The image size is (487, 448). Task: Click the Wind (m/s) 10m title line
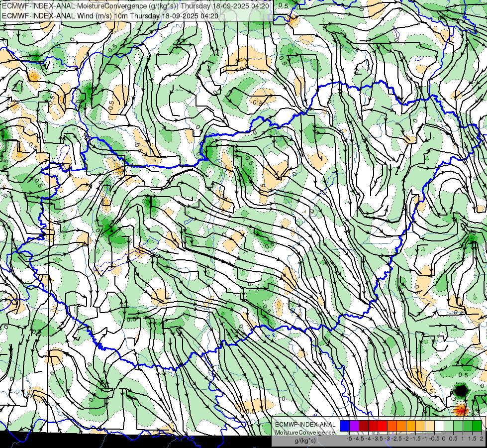tap(110, 16)
